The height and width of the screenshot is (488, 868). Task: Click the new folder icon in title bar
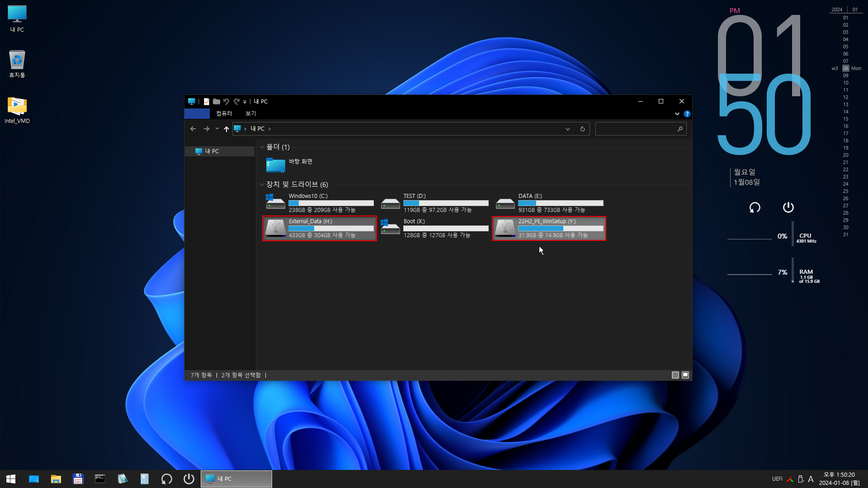tap(217, 102)
